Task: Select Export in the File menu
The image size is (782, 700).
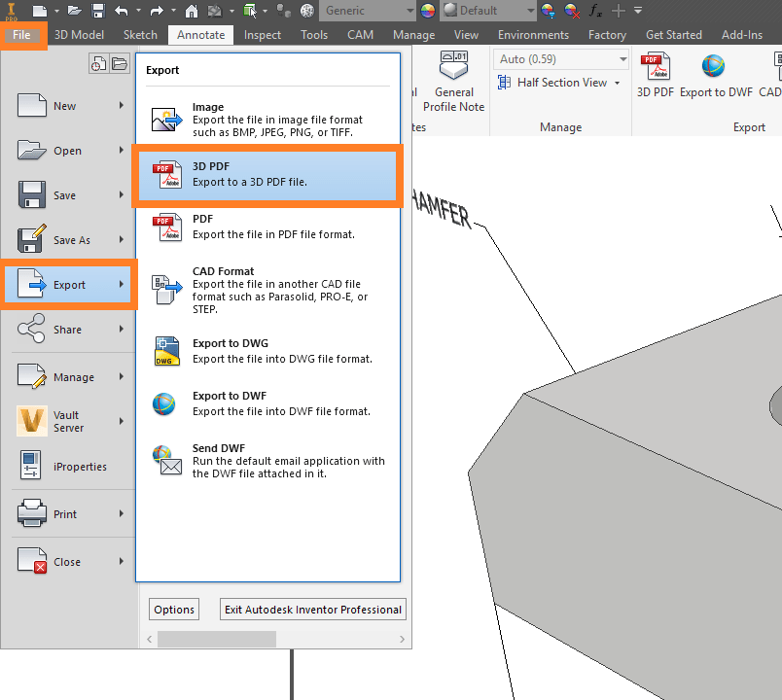Action: pos(69,285)
